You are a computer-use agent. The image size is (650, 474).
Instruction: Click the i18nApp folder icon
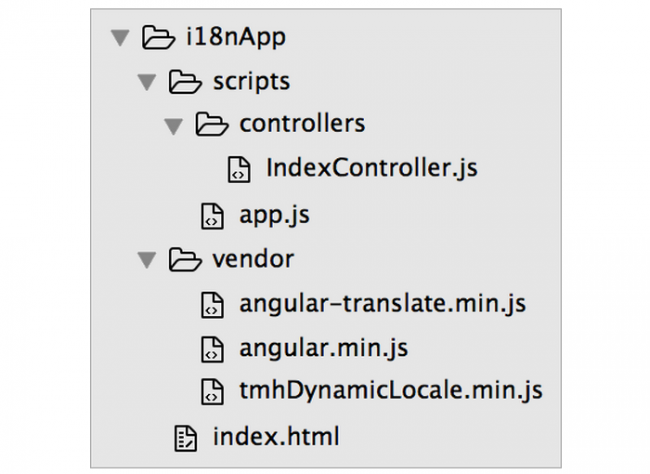(158, 37)
